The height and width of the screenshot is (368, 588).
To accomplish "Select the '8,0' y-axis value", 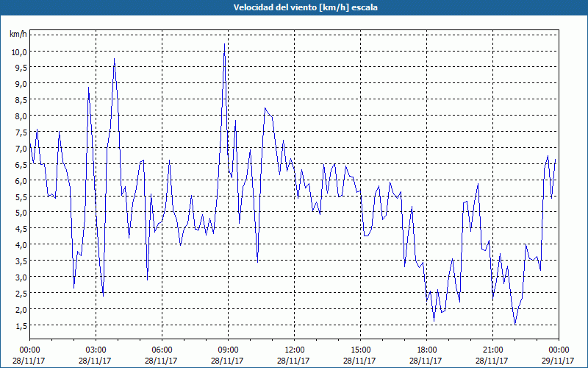I will click(21, 116).
